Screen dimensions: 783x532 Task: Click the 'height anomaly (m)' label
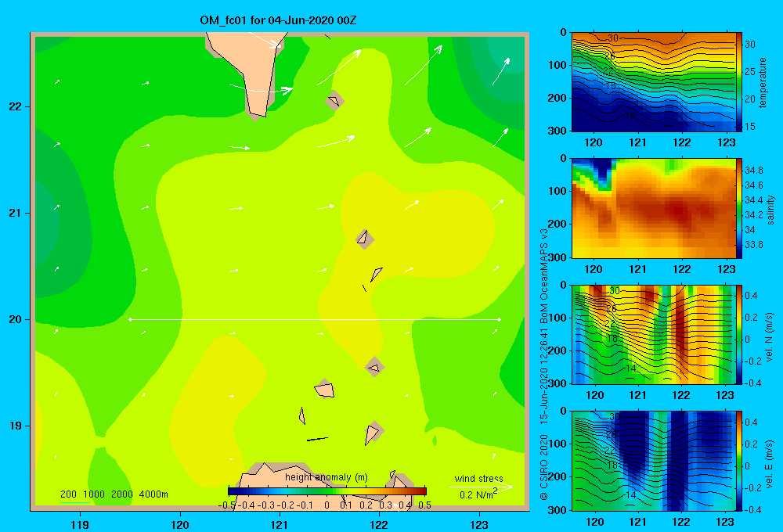(x=326, y=477)
